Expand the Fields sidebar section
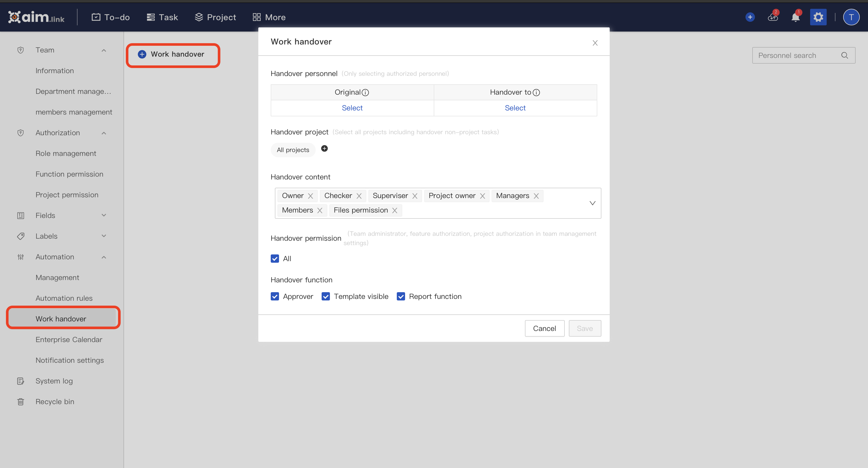Screen dimensions: 868x468 tap(104, 215)
